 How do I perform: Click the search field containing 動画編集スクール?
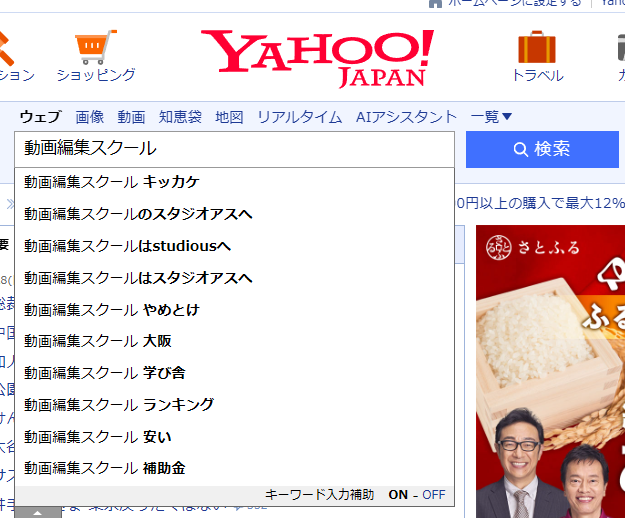pyautogui.click(x=234, y=149)
